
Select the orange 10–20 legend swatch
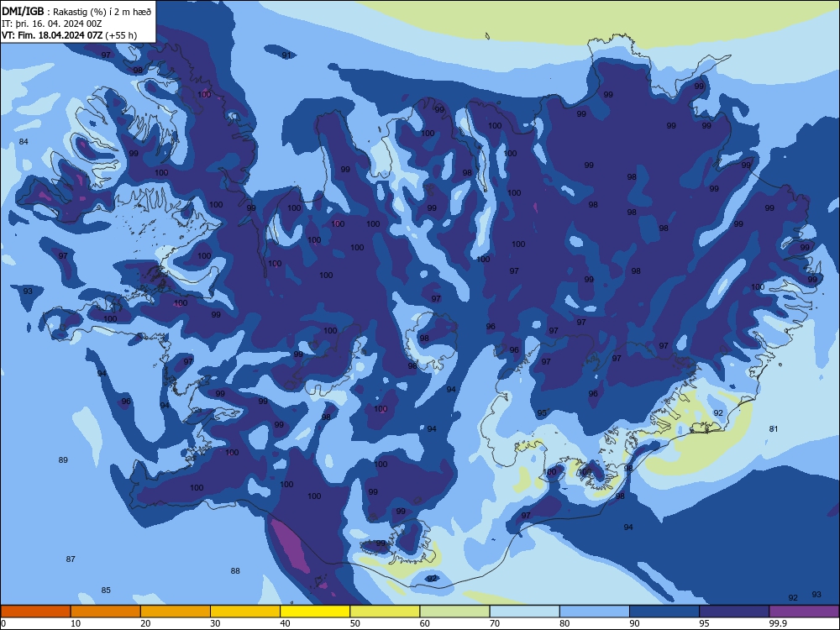(x=106, y=612)
